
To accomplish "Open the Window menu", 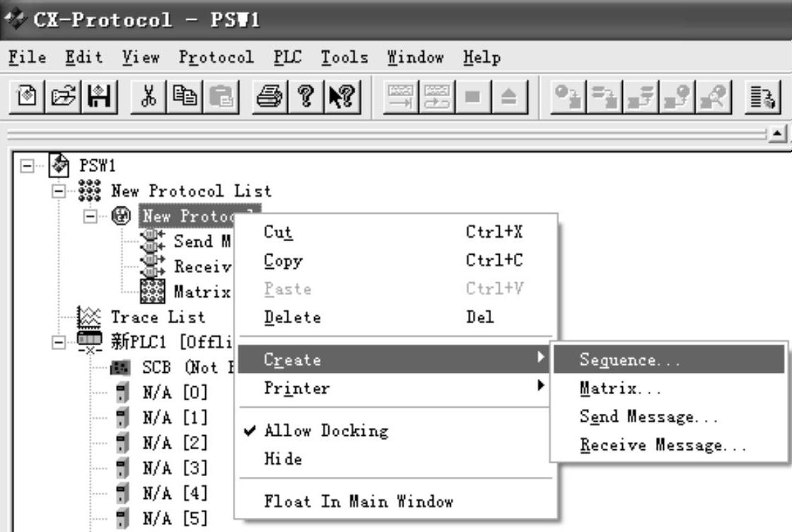I will coord(415,57).
